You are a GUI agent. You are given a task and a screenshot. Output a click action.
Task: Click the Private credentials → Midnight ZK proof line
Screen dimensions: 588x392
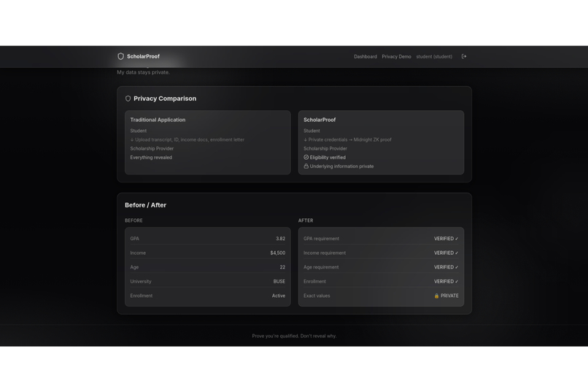click(x=347, y=139)
